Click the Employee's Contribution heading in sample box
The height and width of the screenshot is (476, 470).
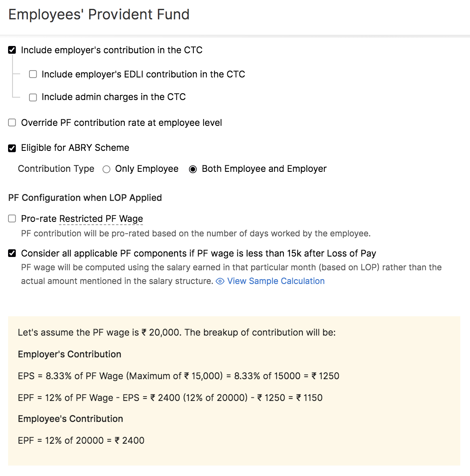coord(70,419)
